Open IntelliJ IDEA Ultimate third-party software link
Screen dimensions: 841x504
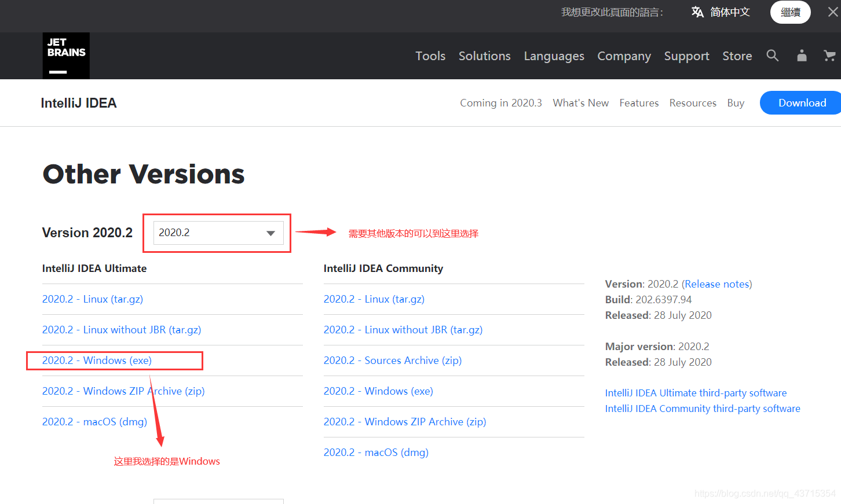696,393
